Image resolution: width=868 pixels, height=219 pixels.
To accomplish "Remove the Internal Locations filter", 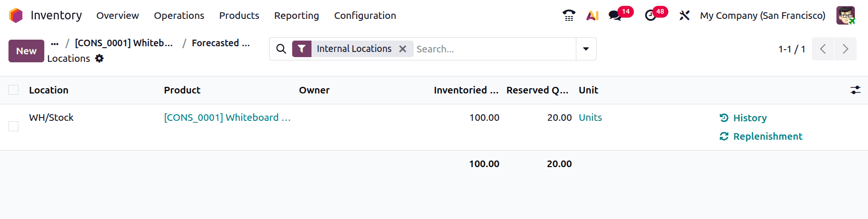I will pos(402,49).
